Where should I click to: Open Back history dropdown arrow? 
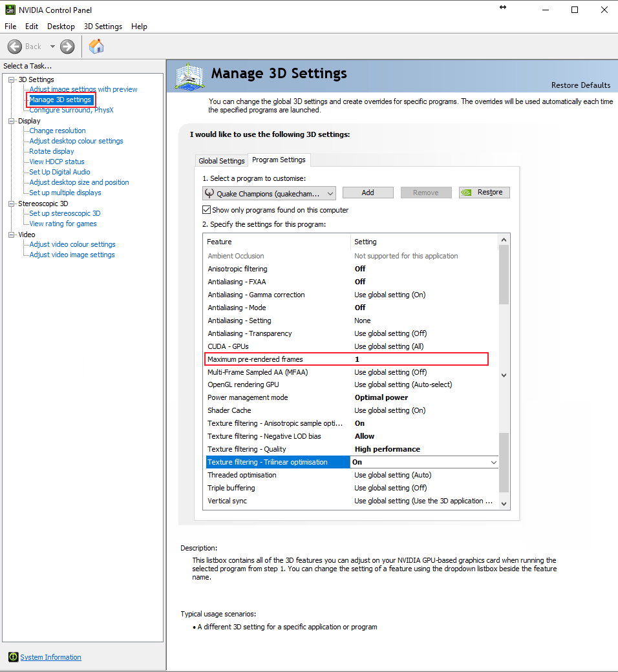(x=52, y=47)
